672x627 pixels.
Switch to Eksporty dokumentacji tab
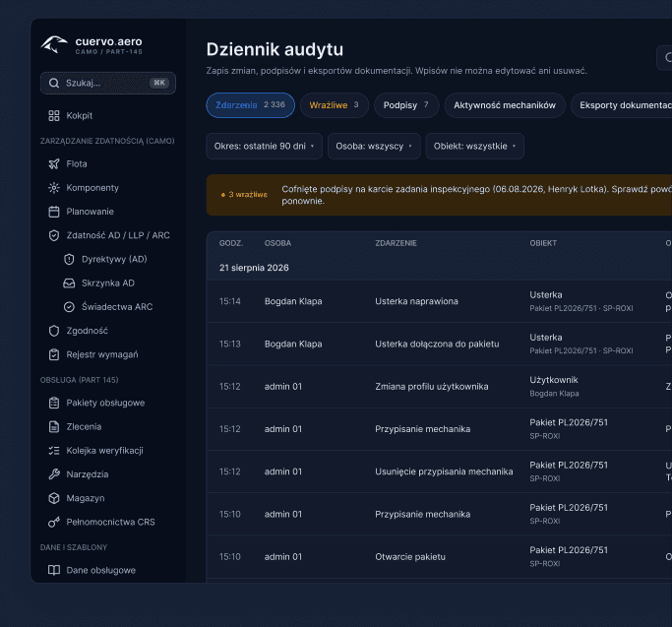coord(622,105)
